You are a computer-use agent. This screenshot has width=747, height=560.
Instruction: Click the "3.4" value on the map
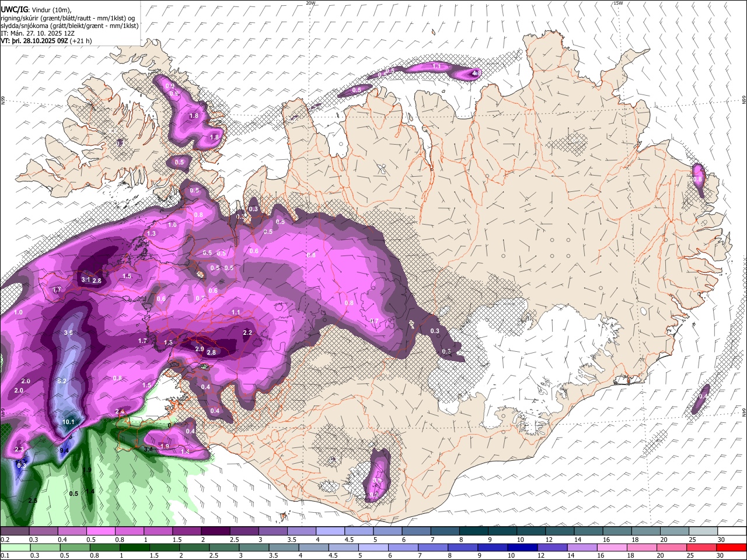[x=148, y=449]
